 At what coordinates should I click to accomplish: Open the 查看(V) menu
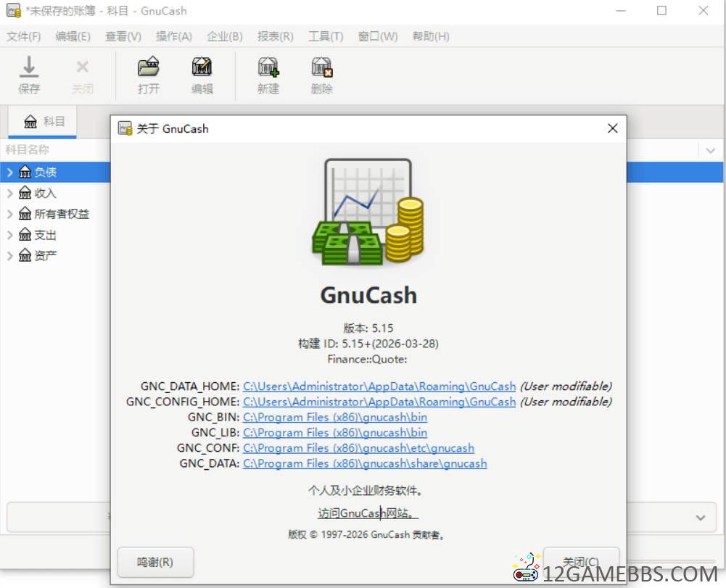[123, 36]
